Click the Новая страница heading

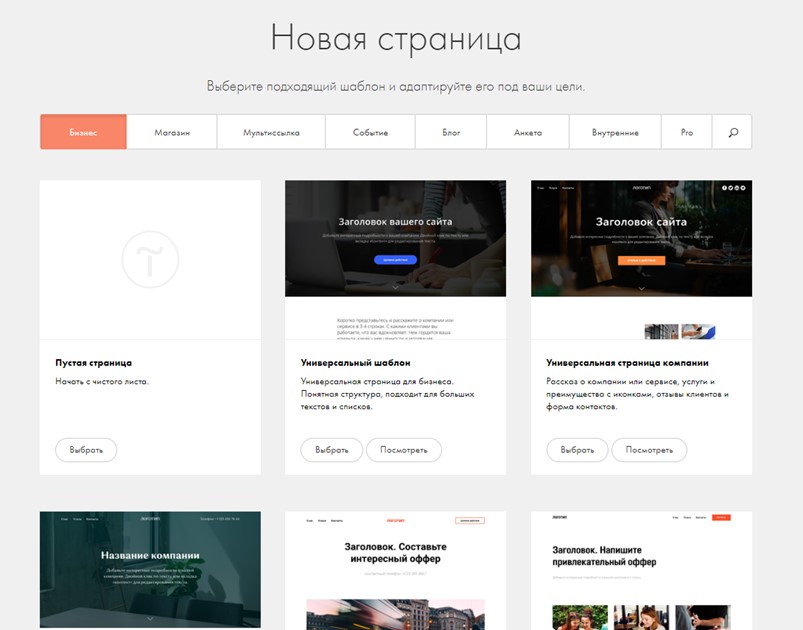pos(396,39)
